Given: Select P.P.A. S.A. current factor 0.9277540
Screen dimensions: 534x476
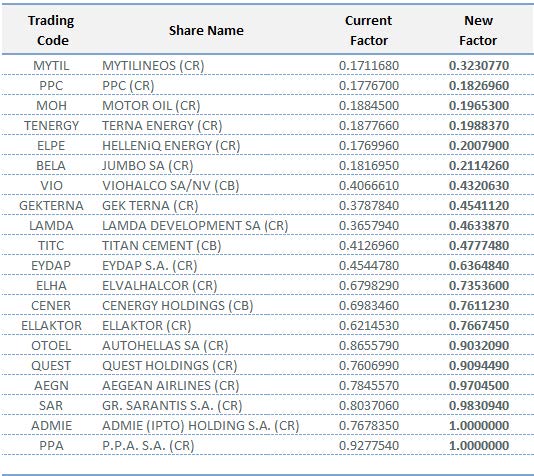Looking at the screenshot, I should (x=369, y=446).
